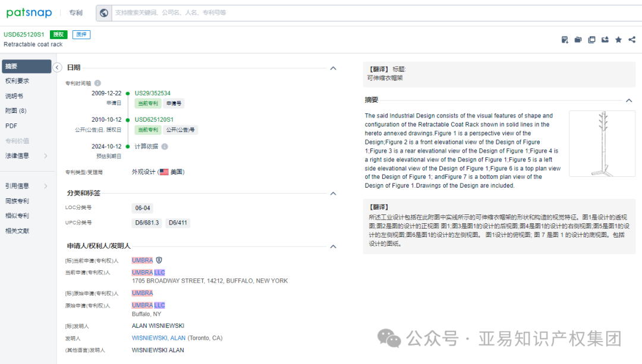Click the ALAN WISNIEWSKI standardized inventor name
This screenshot has width=642, height=364.
click(158, 325)
